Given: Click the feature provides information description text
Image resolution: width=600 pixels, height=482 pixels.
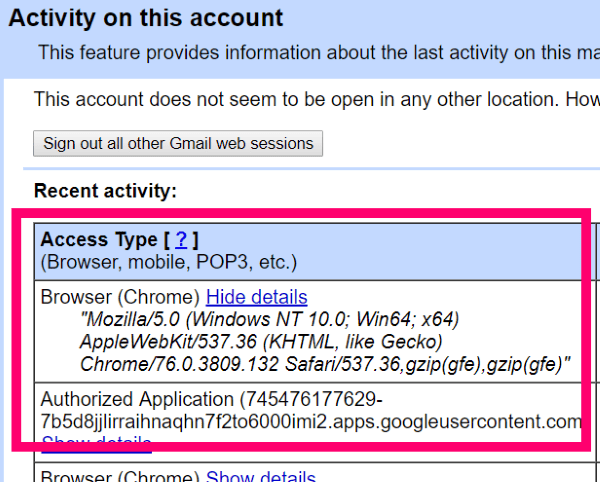Looking at the screenshot, I should tap(319, 52).
